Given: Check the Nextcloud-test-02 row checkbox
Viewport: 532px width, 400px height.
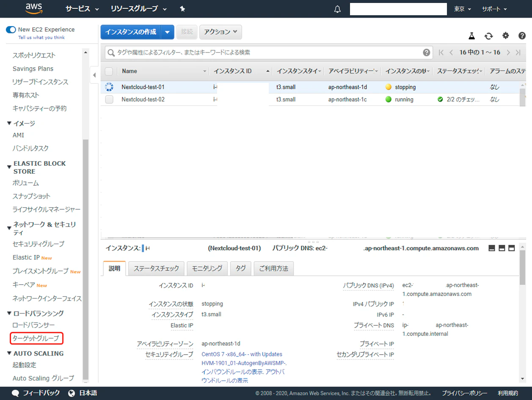Looking at the screenshot, I should 109,99.
